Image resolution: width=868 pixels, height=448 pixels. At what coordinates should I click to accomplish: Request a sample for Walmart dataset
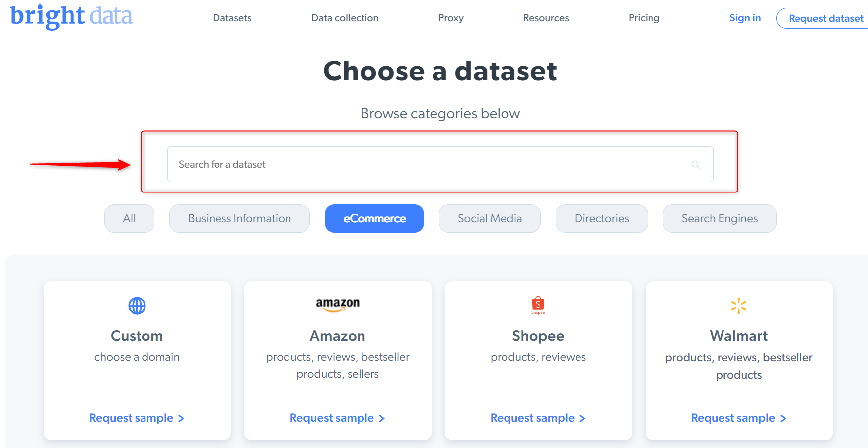click(x=738, y=418)
